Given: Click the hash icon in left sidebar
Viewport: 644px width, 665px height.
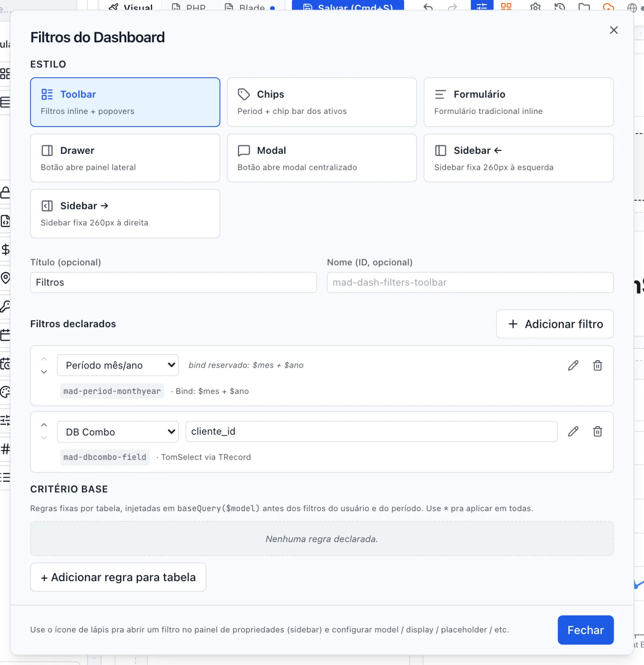Looking at the screenshot, I should click(5, 449).
